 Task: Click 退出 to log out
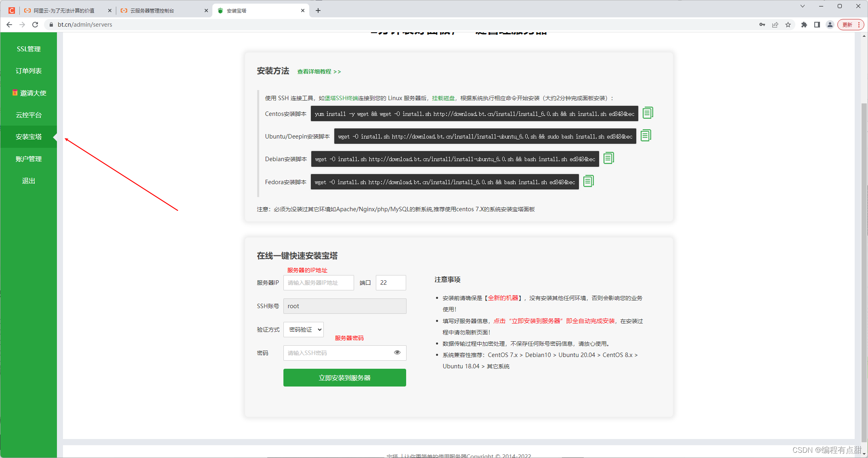(29, 181)
